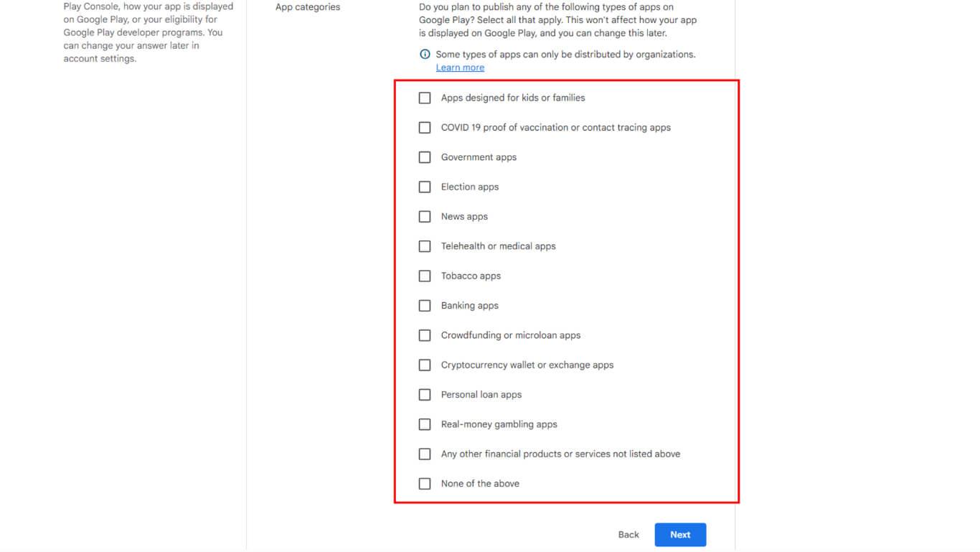Select Cryptocurrency wallet or exchange apps
This screenshot has width=980, height=552.
425,365
